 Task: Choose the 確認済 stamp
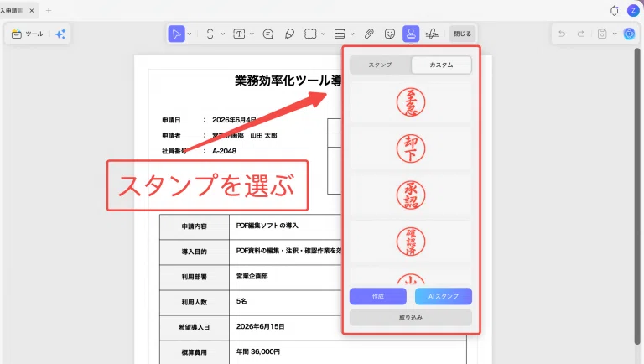411,242
